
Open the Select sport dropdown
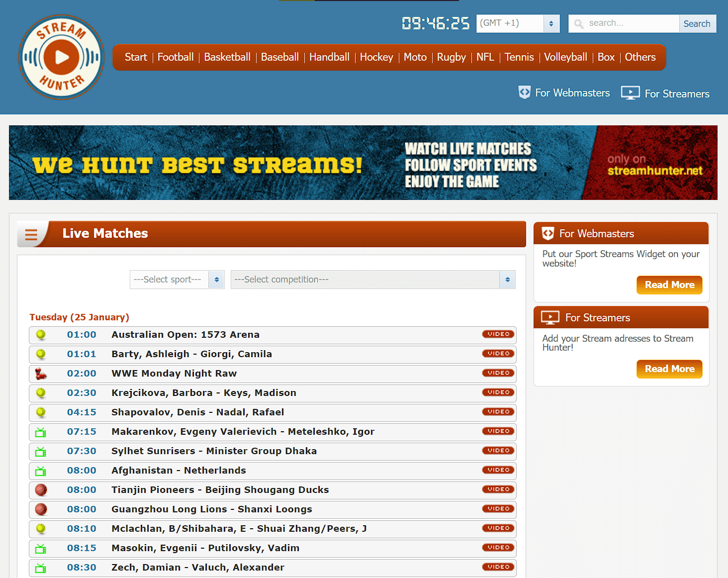click(x=177, y=279)
